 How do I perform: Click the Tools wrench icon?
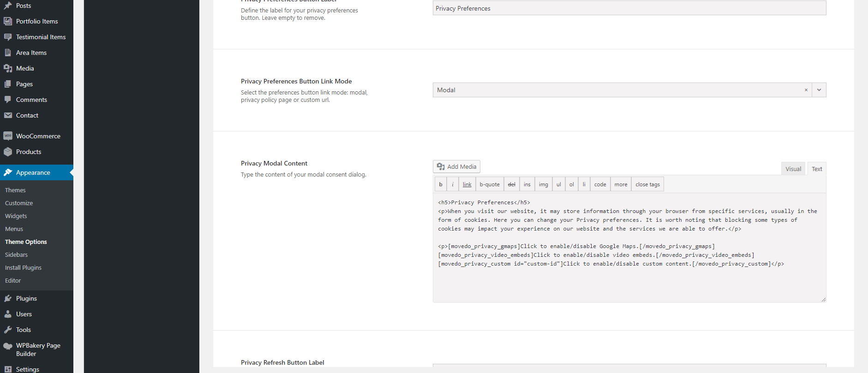pos(8,330)
